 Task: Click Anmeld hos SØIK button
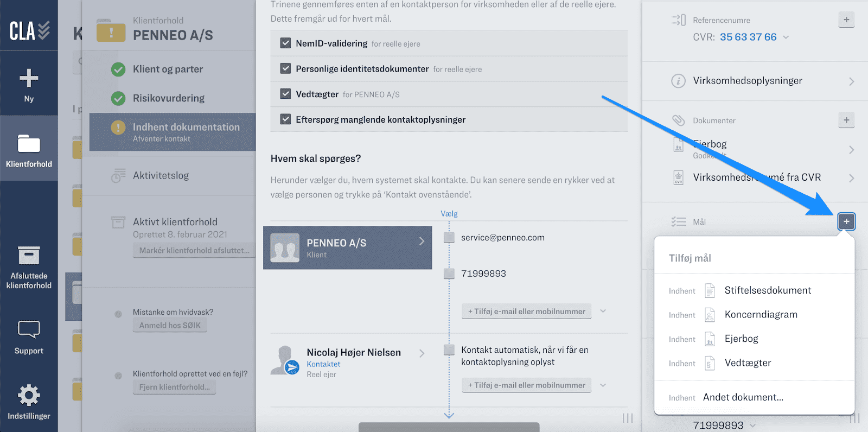point(170,325)
